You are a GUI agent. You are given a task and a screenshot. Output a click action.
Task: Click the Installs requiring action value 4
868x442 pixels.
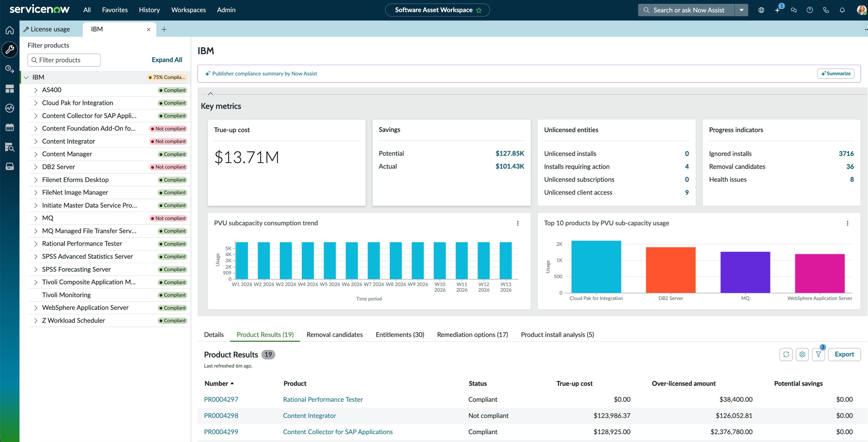pyautogui.click(x=687, y=166)
